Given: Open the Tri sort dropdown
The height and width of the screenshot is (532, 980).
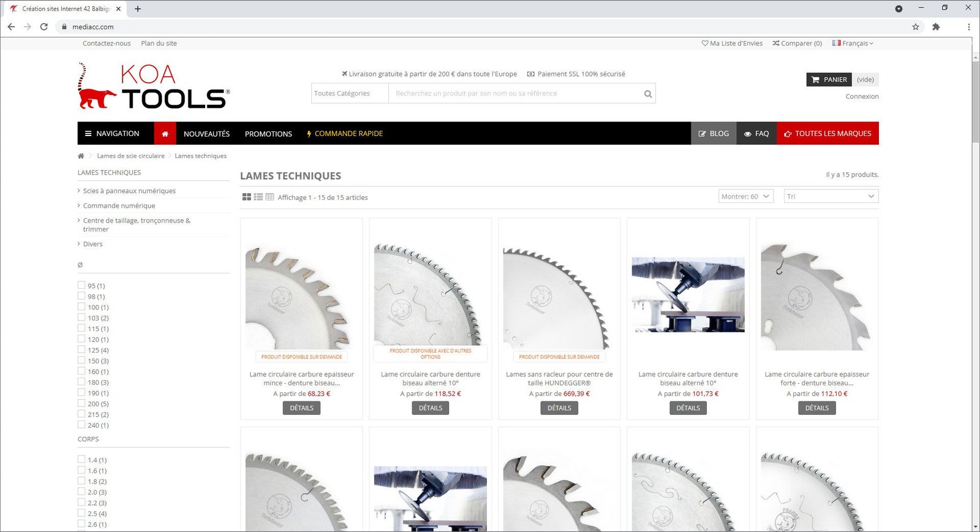Looking at the screenshot, I should click(x=831, y=196).
